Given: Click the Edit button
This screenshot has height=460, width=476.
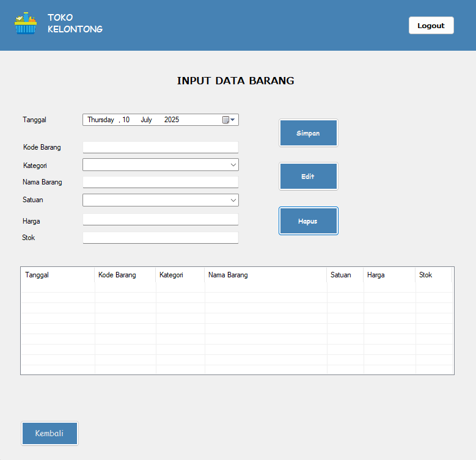Looking at the screenshot, I should 309,177.
